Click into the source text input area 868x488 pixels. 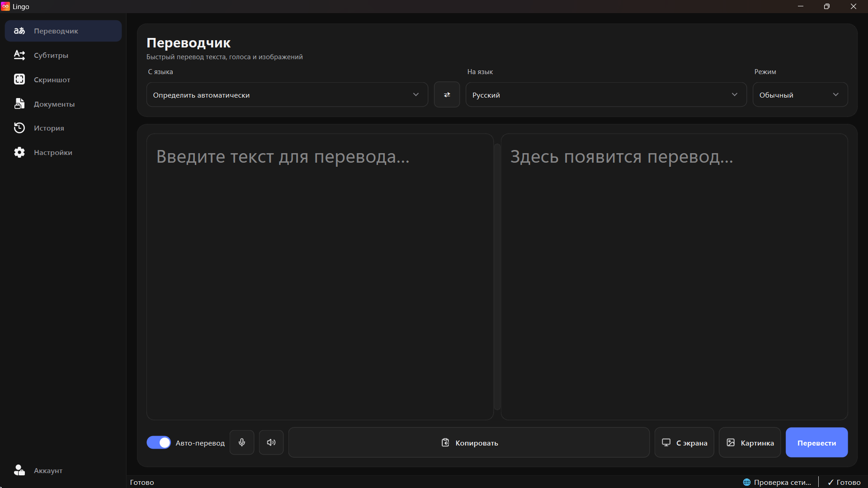pyautogui.click(x=320, y=277)
